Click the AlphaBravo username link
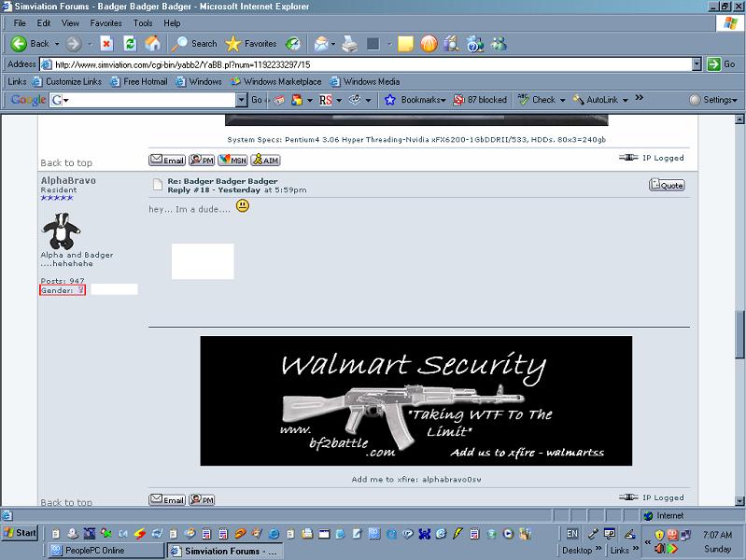This screenshot has width=746, height=560. click(68, 180)
